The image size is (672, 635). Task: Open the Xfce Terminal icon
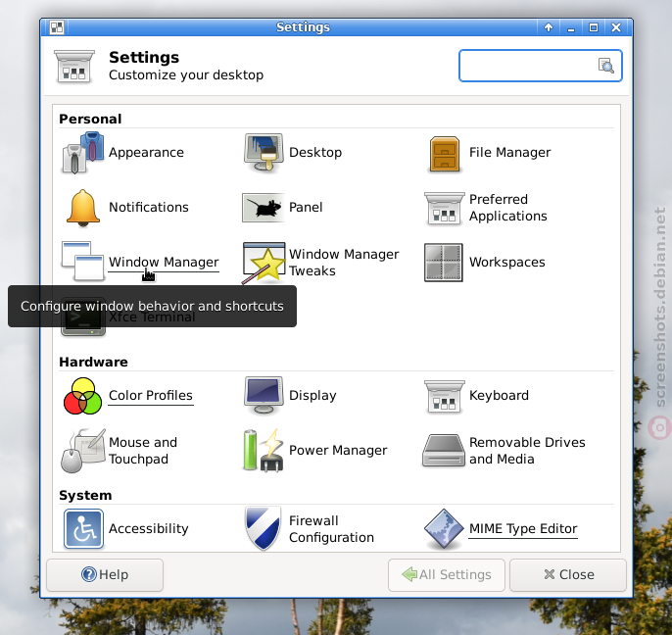(x=83, y=317)
